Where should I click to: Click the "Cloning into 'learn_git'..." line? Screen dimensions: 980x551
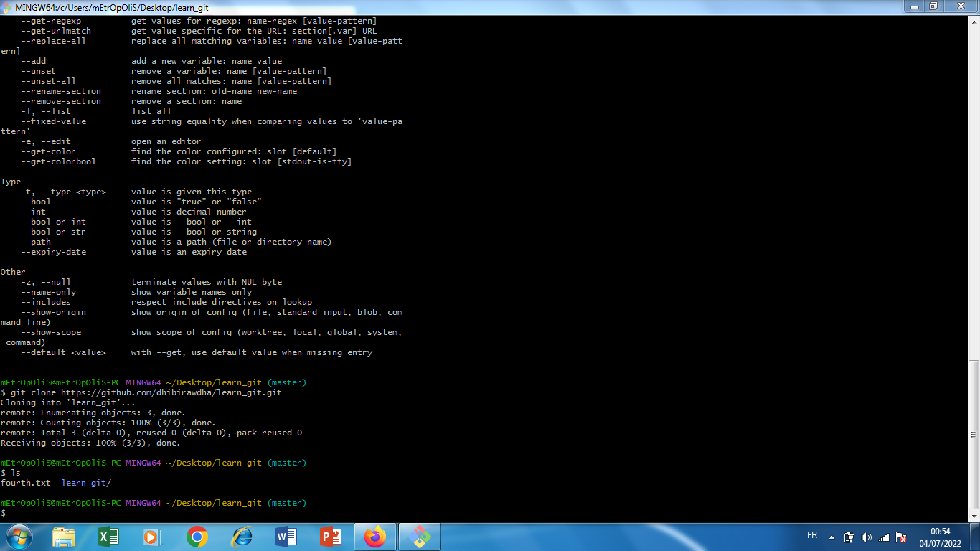(68, 402)
